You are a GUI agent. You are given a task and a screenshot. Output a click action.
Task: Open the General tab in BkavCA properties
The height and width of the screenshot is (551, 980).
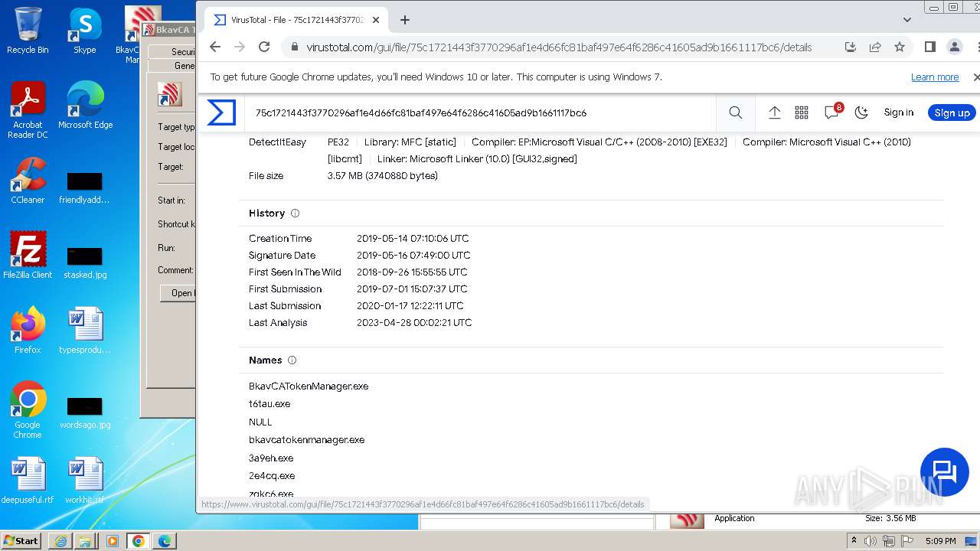[172, 65]
